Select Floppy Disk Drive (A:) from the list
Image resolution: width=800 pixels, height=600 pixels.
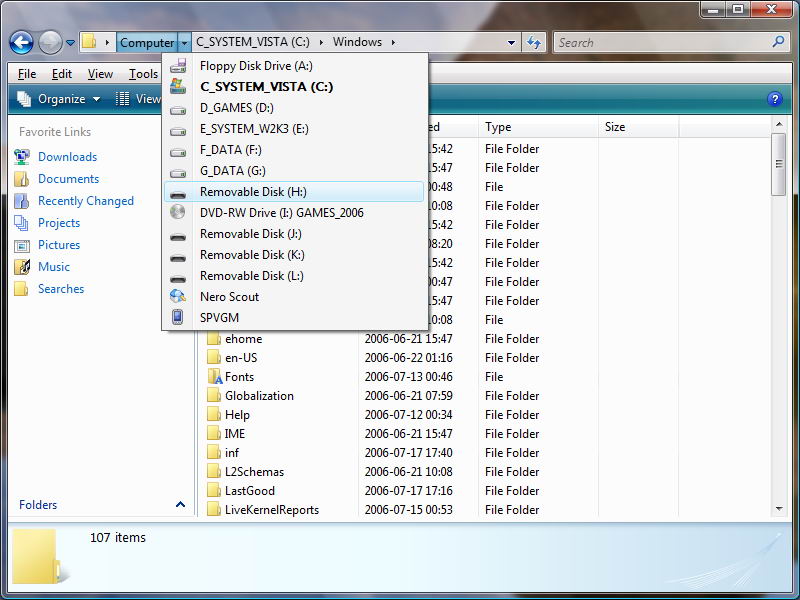coord(294,66)
